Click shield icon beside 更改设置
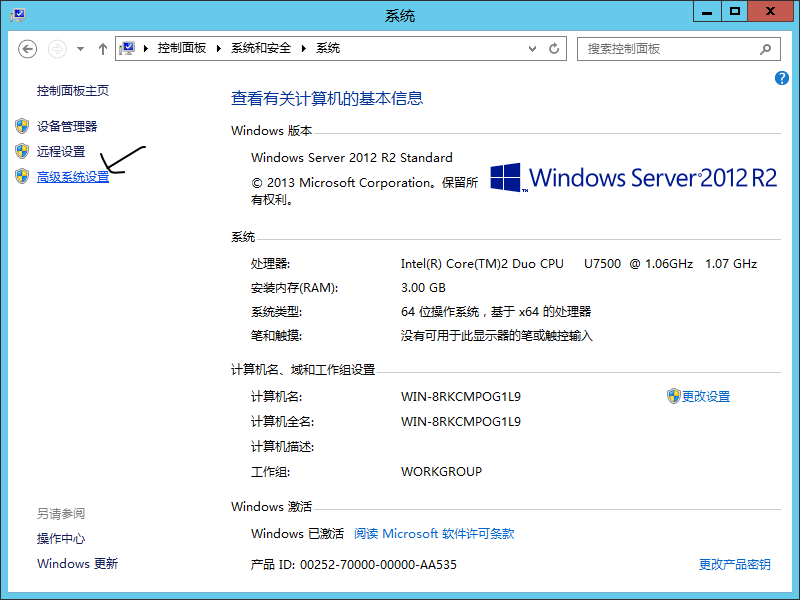The image size is (800, 600). (x=673, y=396)
